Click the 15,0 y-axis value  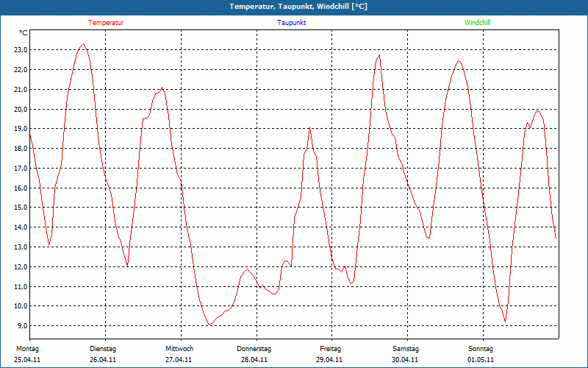pyautogui.click(x=21, y=208)
